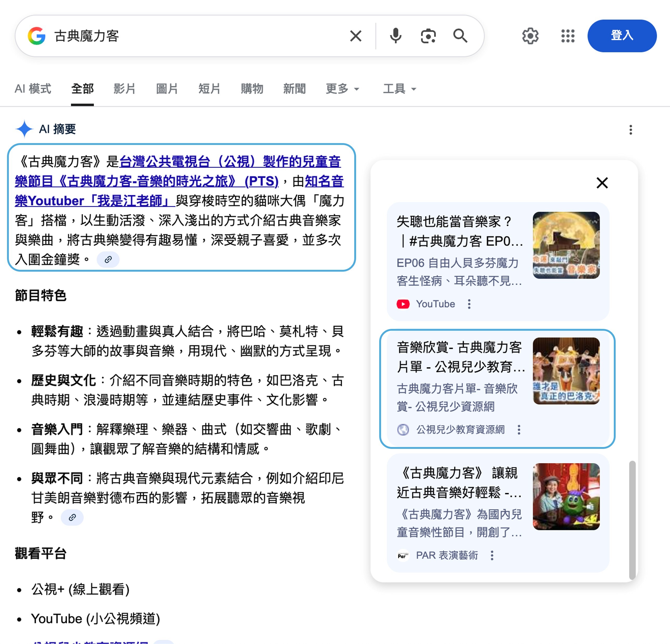The height and width of the screenshot is (644, 670).
Task: Click the voice search microphone icon
Action: [396, 36]
